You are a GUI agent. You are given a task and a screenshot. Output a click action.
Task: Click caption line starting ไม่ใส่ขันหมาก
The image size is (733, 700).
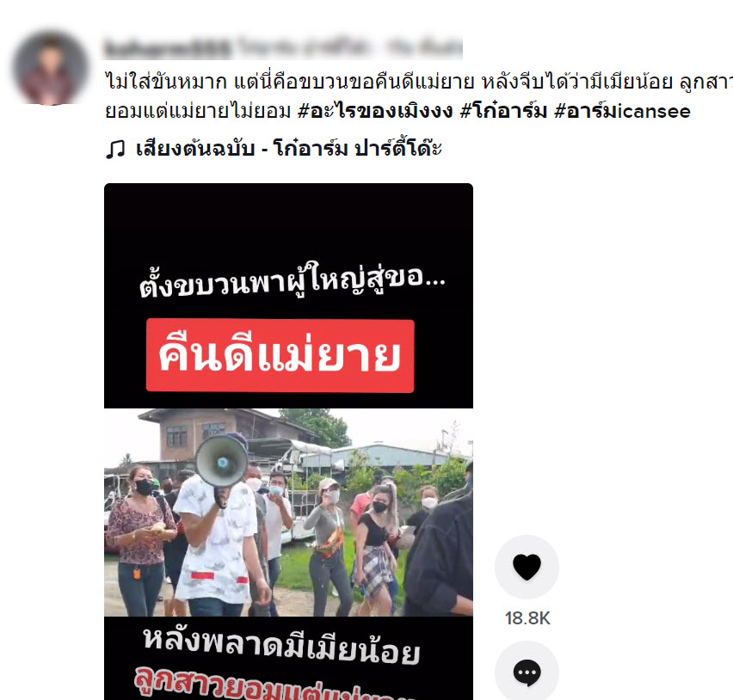pyautogui.click(x=418, y=82)
